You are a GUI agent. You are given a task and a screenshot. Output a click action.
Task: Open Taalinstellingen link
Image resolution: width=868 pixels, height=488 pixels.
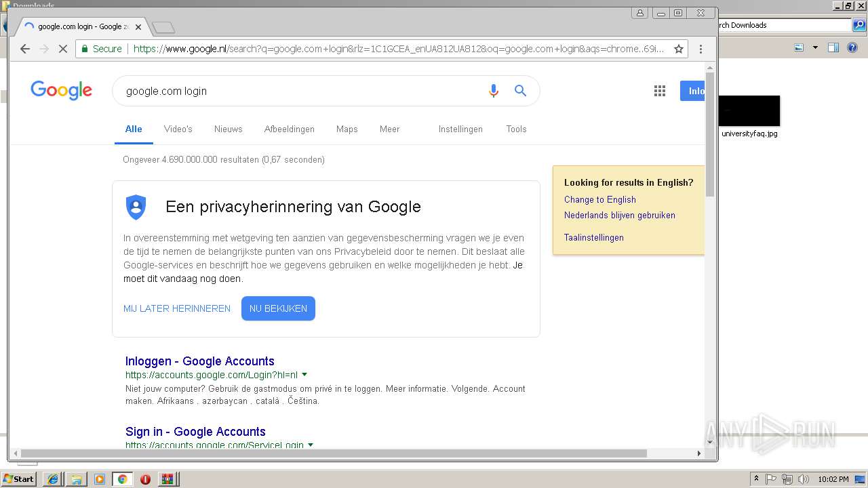(594, 237)
